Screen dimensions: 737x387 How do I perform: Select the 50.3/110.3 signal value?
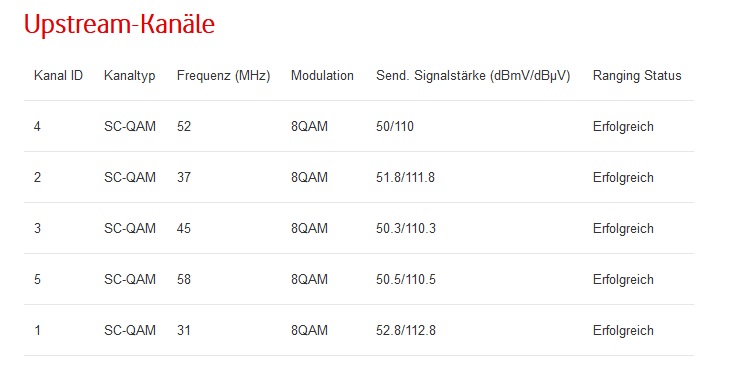tap(406, 229)
